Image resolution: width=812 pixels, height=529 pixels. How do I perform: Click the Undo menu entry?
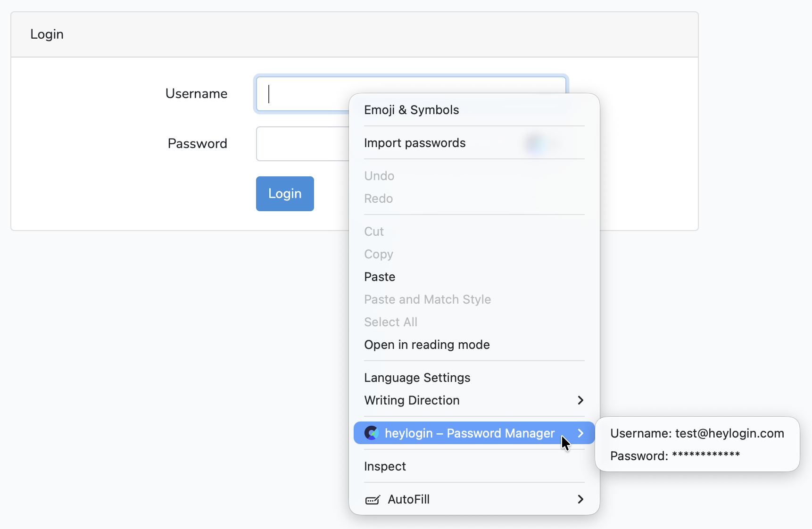379,176
